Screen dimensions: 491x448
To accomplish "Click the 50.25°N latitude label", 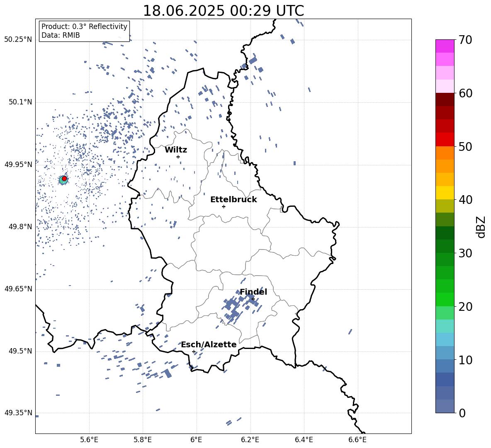I will click(x=18, y=40).
